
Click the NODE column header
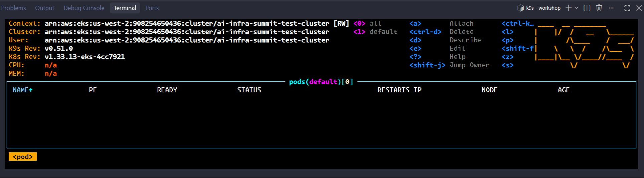(x=490, y=90)
